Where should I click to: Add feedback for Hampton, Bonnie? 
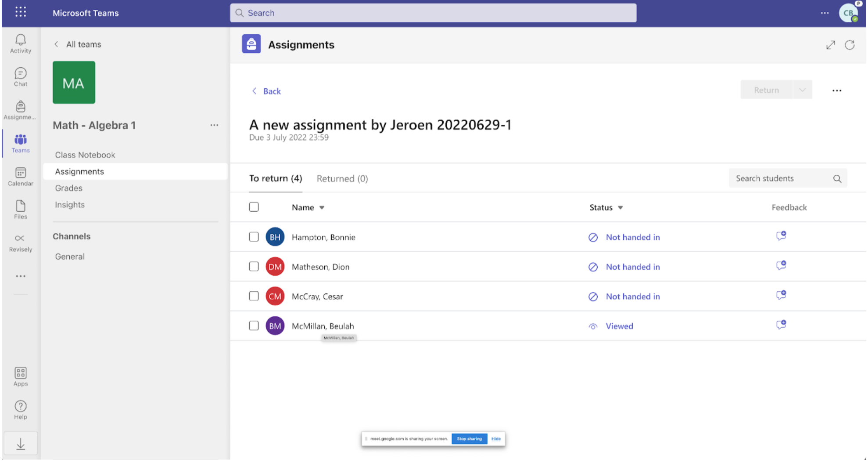tap(781, 236)
